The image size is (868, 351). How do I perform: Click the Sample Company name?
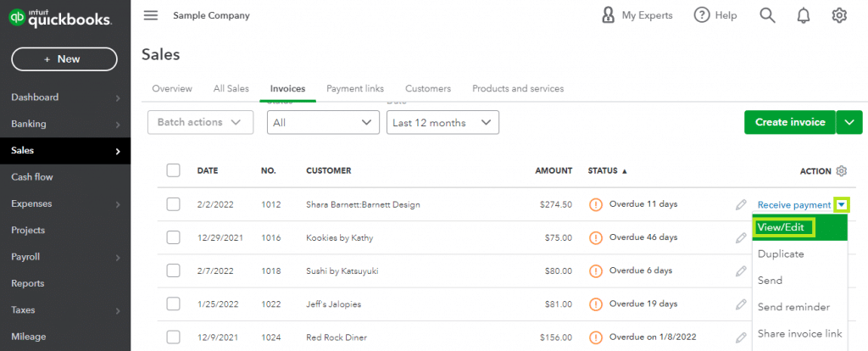[211, 15]
